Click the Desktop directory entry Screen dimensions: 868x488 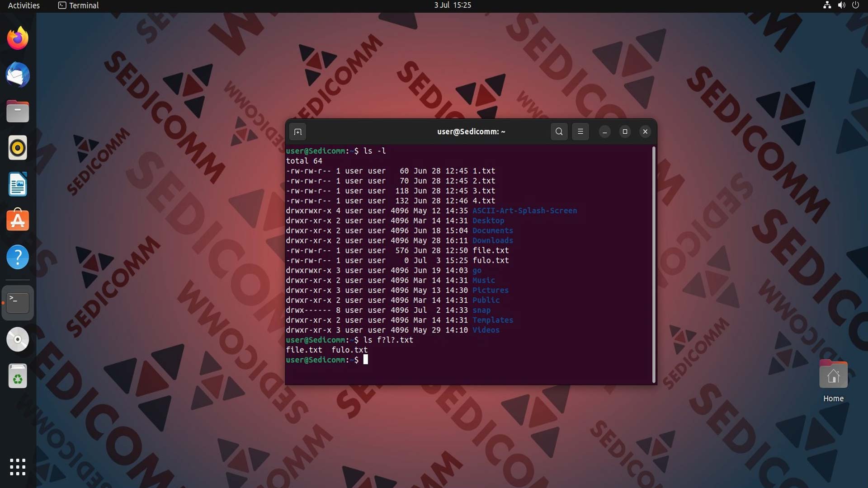click(488, 221)
